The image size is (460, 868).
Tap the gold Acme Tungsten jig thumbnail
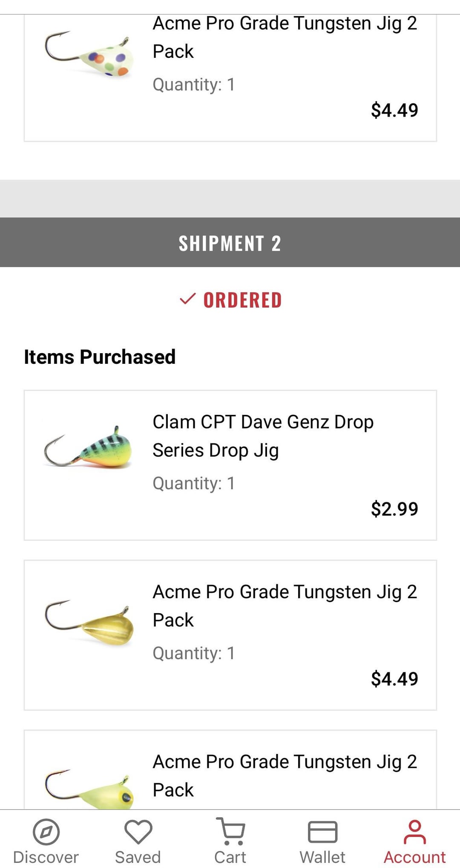pos(89,622)
